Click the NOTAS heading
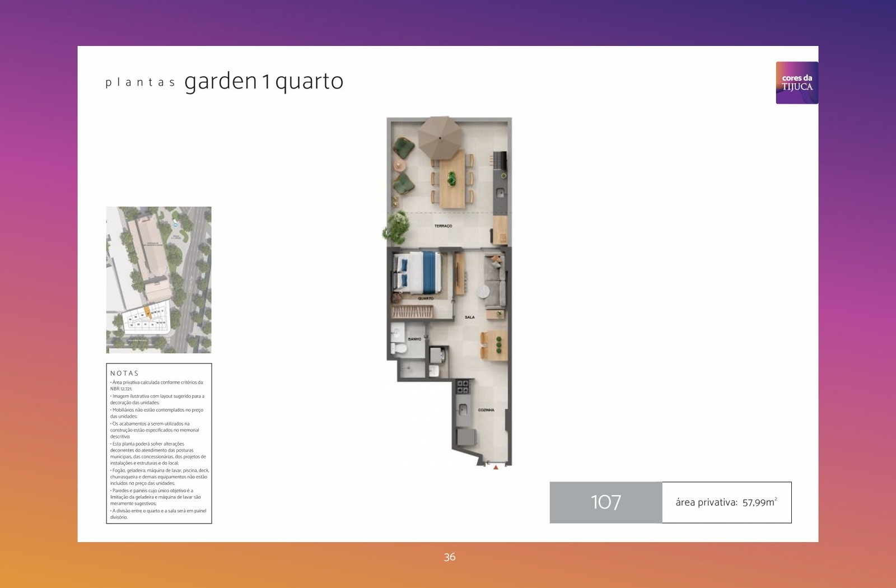 [x=124, y=373]
